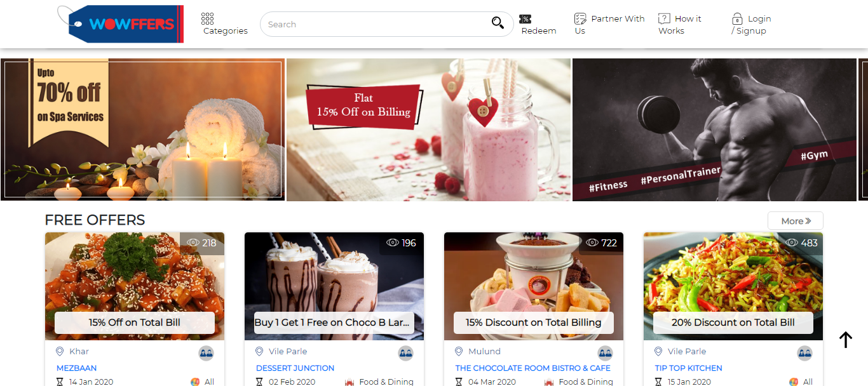868x386 pixels.
Task: Click the 15 Jan 2020 date
Action: [690, 382]
